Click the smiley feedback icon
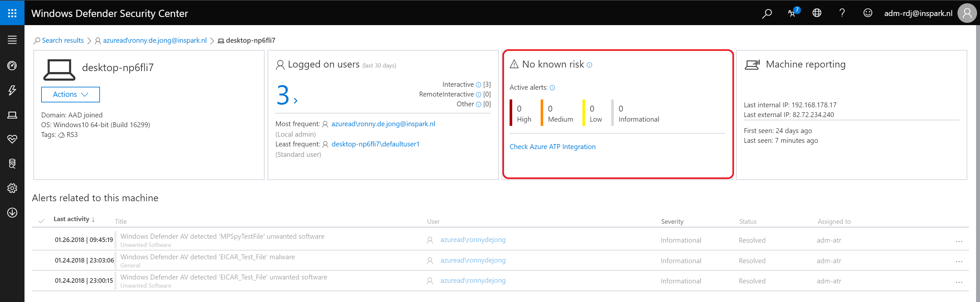 click(867, 13)
